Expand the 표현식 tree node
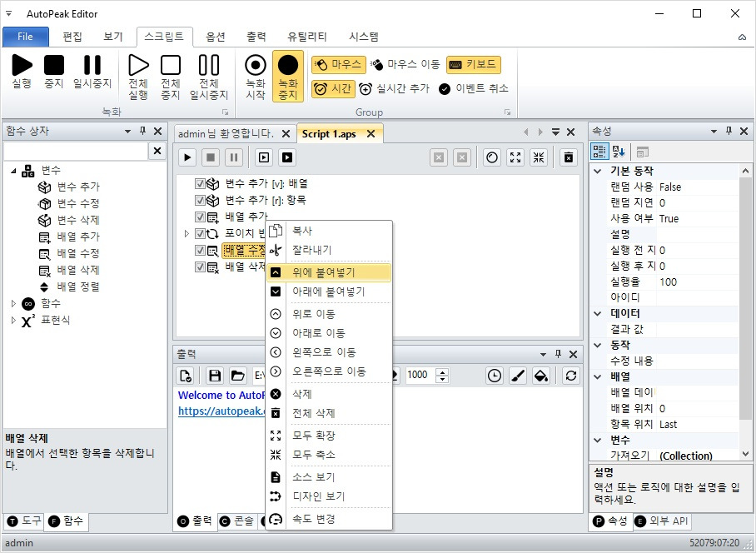The width and height of the screenshot is (756, 553). click(x=13, y=320)
